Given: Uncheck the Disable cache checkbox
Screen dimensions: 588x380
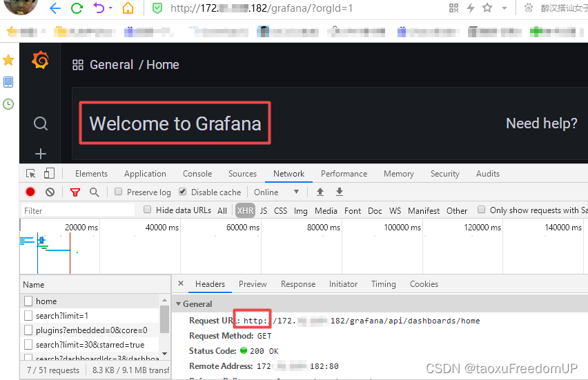Looking at the screenshot, I should pos(183,192).
